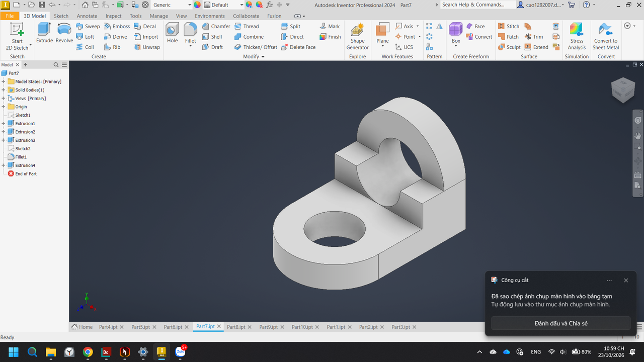
Task: Close the Công cụ cắt notification
Action: [626, 281]
